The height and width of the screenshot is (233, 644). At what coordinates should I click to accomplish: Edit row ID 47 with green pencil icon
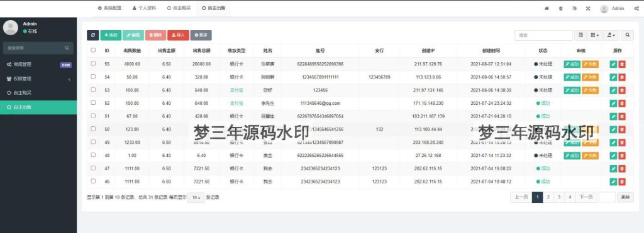[614, 168]
